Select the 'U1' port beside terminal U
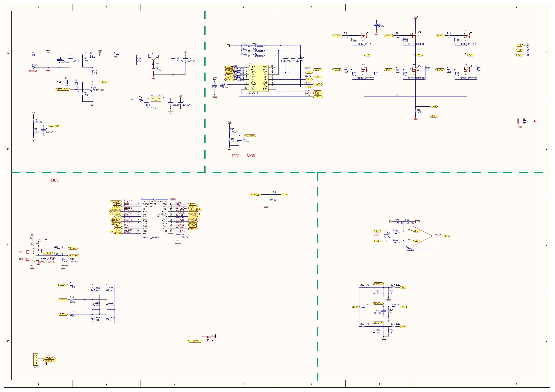The image size is (555, 392). [x=520, y=45]
